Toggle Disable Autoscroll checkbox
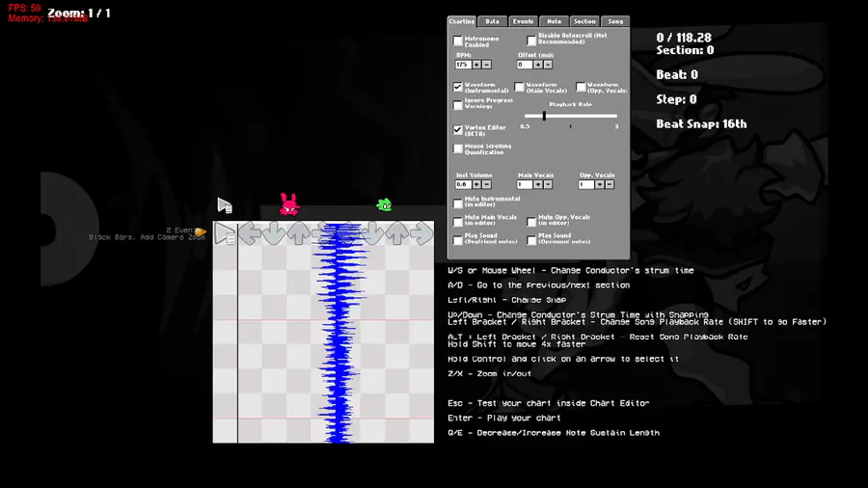The height and width of the screenshot is (488, 868). click(x=531, y=41)
